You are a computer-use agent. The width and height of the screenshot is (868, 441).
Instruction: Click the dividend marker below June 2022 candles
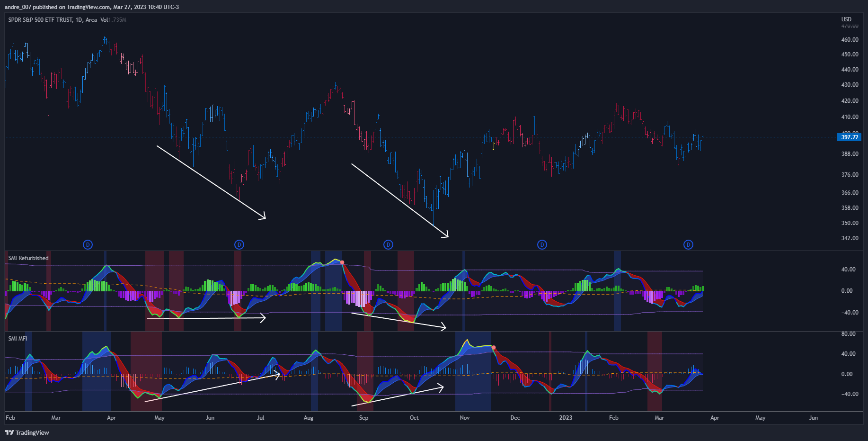(239, 244)
